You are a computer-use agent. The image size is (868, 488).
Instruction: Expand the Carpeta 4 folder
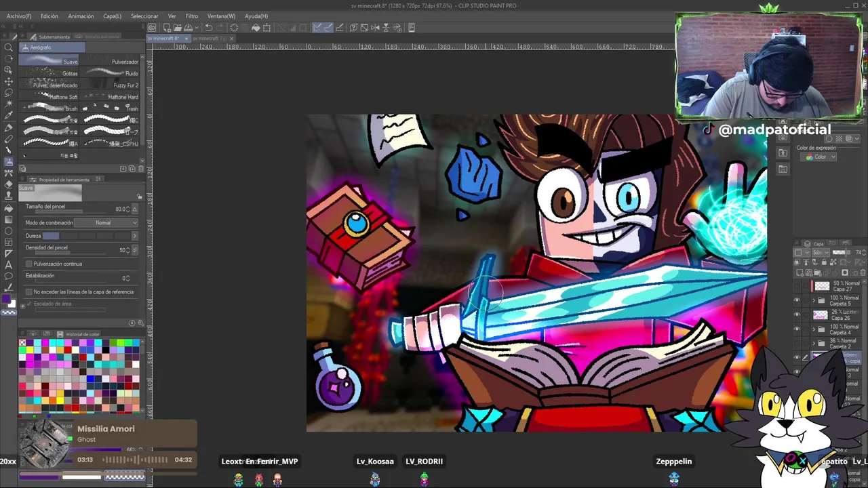tap(814, 329)
